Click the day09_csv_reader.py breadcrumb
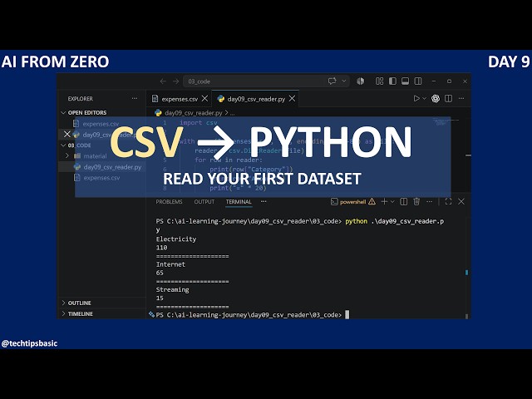 [x=194, y=113]
